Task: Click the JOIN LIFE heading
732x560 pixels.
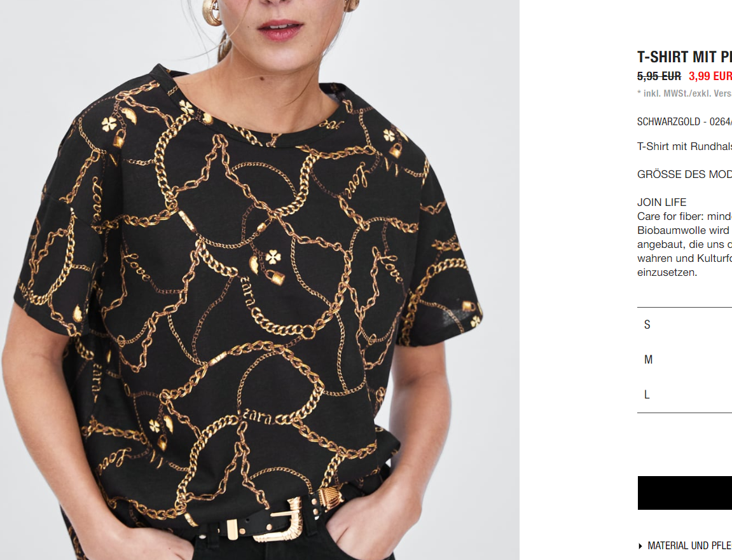Action: (x=661, y=203)
